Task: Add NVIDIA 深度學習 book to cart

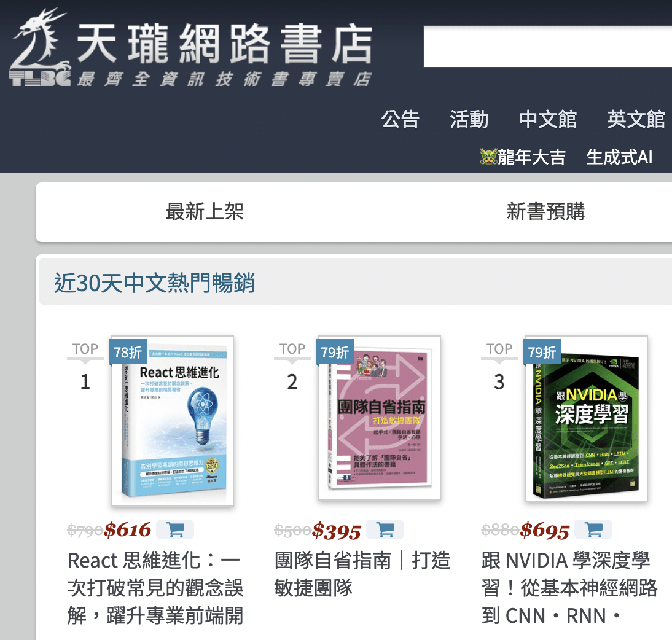Action: tap(593, 530)
